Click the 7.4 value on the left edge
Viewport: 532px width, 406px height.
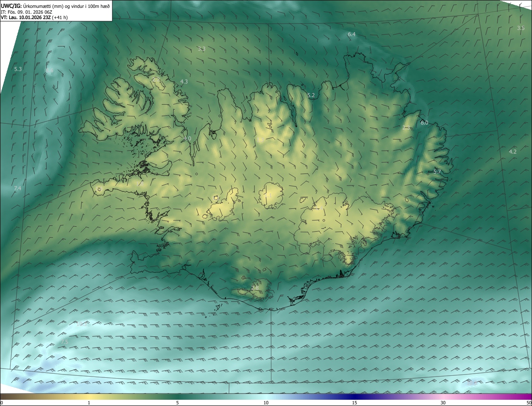coord(17,188)
